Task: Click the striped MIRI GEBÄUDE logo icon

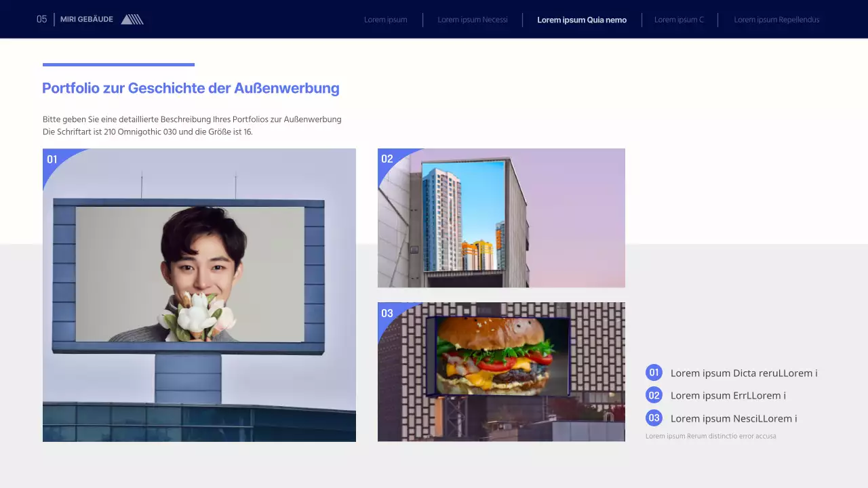Action: click(132, 19)
